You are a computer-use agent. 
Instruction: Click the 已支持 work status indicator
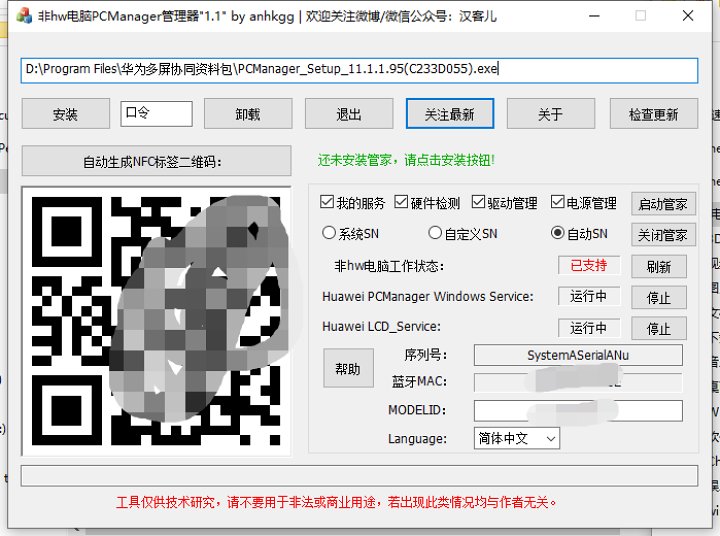(x=589, y=265)
